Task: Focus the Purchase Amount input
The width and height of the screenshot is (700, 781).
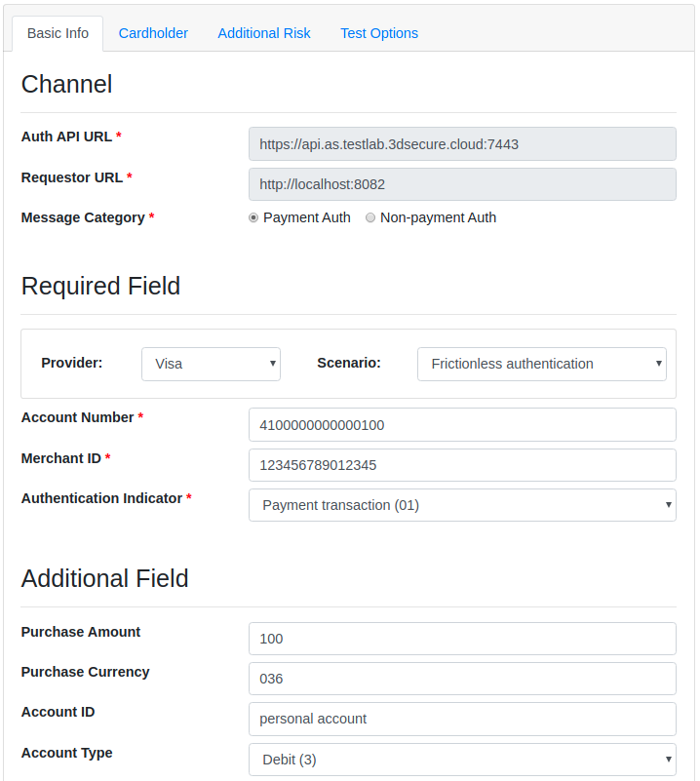Action: [x=462, y=639]
